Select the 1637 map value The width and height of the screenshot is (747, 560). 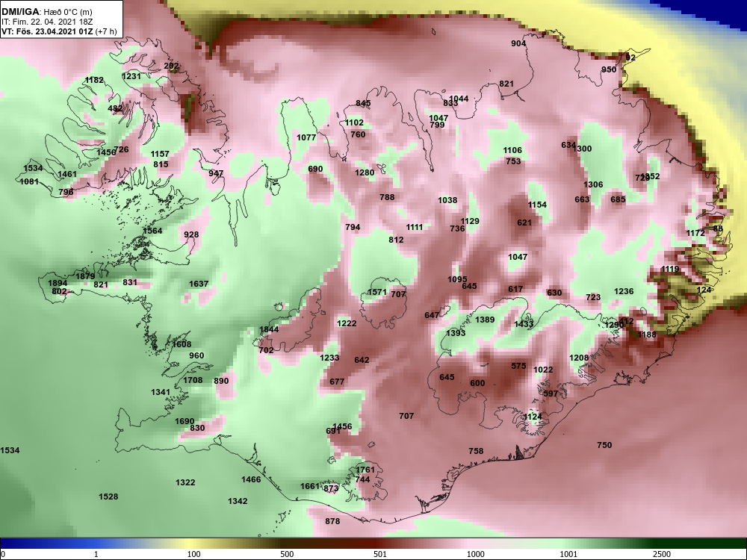199,284
